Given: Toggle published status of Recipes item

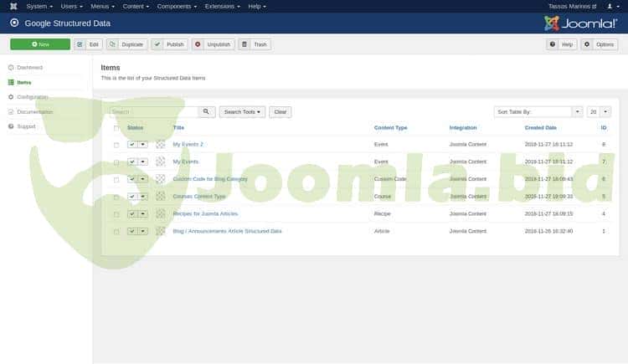Looking at the screenshot, I should coord(132,213).
